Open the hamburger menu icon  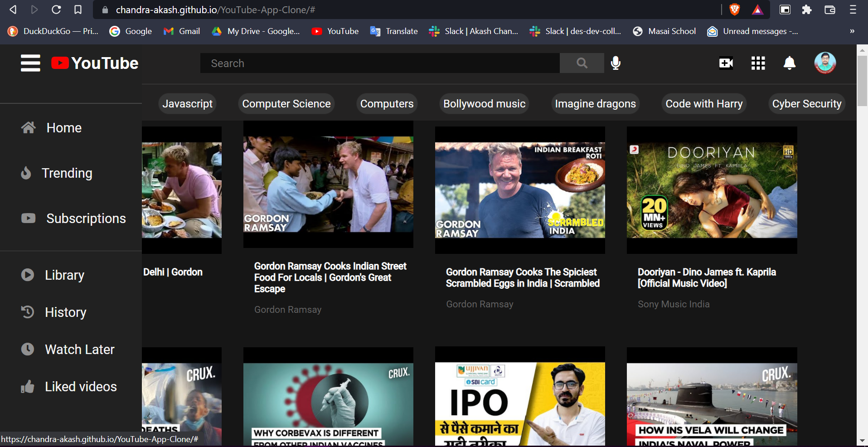click(30, 63)
